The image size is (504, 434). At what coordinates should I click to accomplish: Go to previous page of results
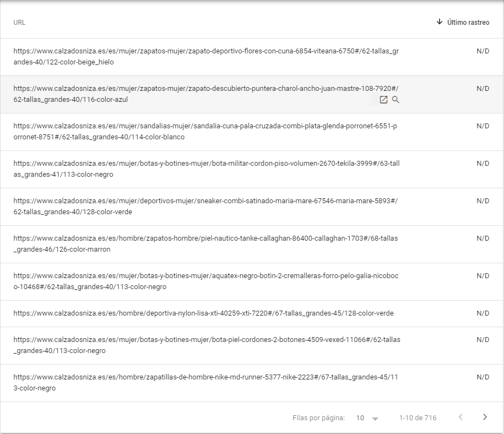coord(461,417)
